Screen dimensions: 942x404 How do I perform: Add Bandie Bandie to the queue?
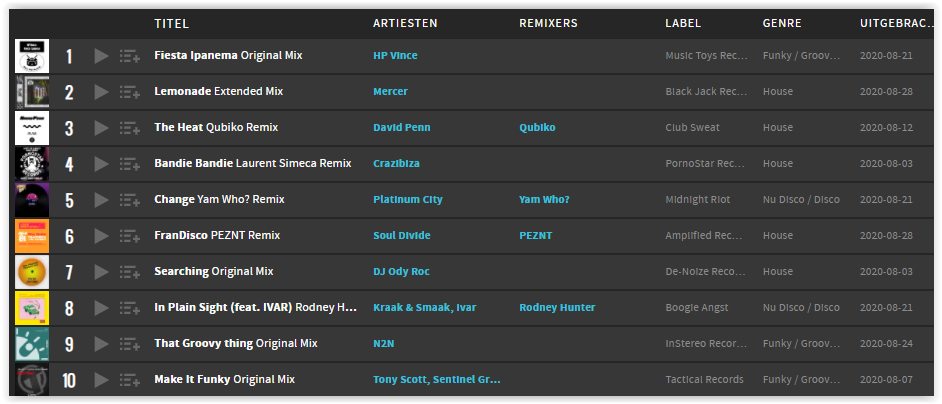tap(130, 164)
